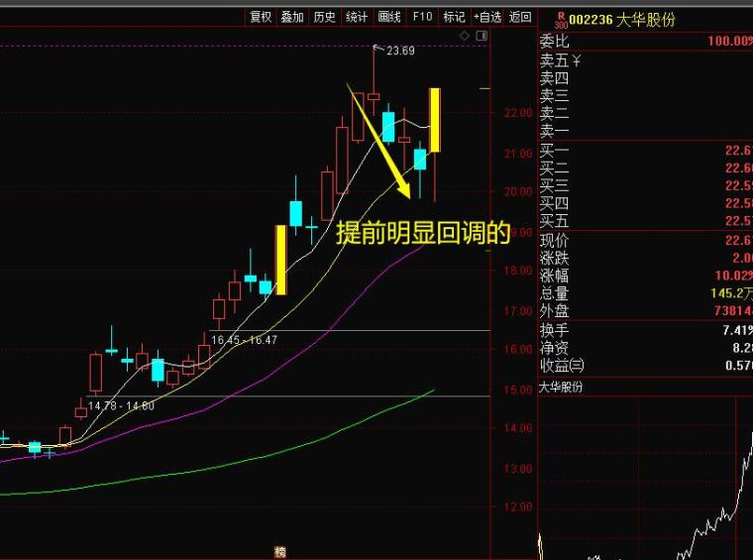Expand the 收益(三) quarter indicator

point(562,366)
